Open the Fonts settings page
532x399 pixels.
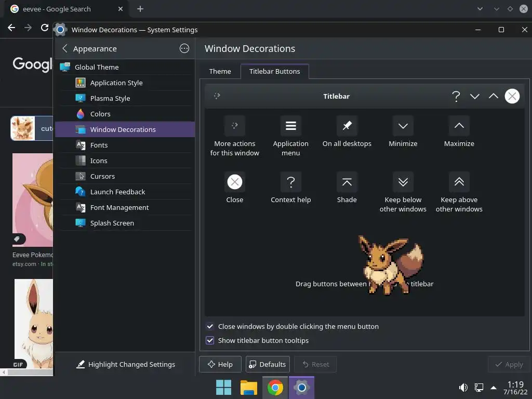(125, 145)
